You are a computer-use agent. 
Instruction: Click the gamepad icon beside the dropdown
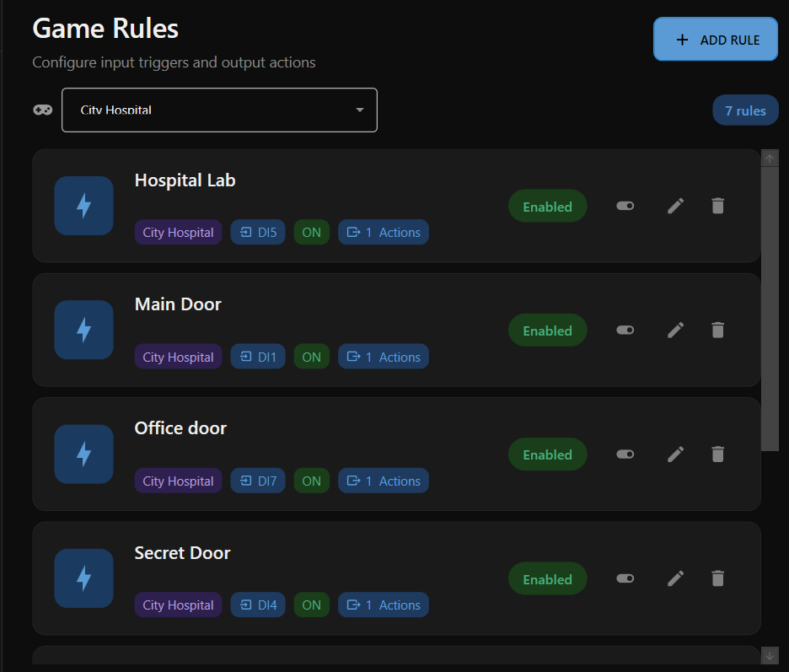pyautogui.click(x=43, y=110)
